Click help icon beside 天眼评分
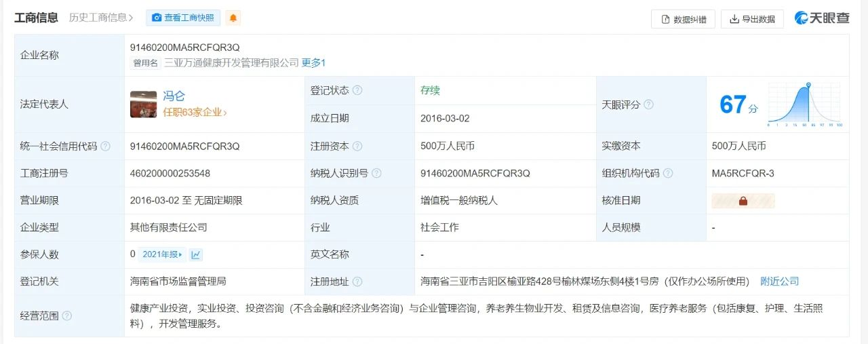Screen dimensions: 868x344 648,104
